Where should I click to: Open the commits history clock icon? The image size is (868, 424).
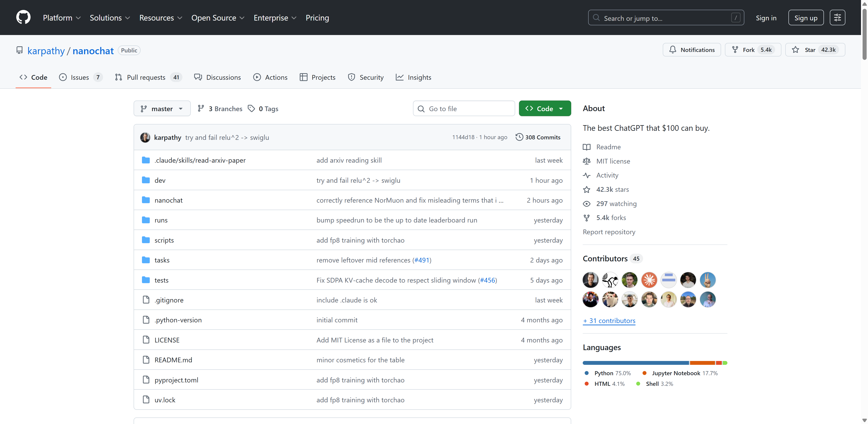[519, 137]
